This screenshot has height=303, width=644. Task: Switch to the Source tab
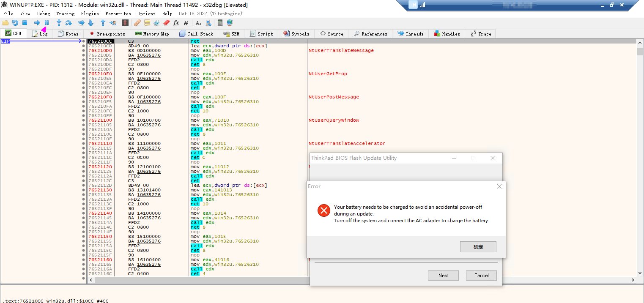click(332, 34)
